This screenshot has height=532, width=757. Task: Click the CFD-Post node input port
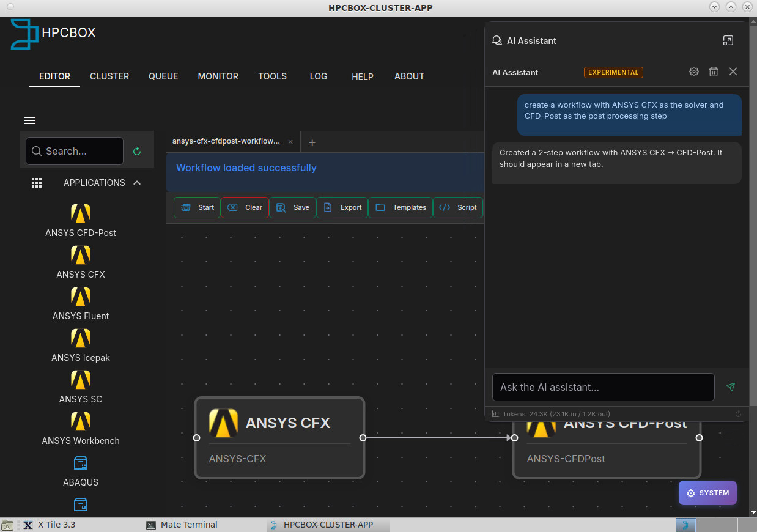515,438
